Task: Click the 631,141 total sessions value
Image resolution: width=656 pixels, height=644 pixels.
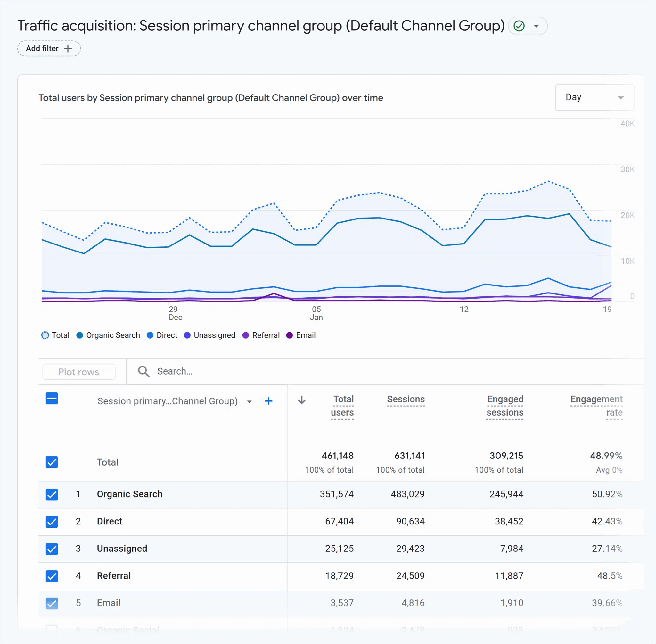Action: [409, 456]
